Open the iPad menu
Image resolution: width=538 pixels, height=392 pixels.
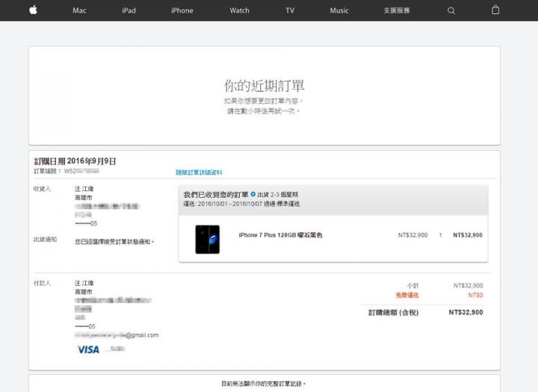[x=129, y=10]
